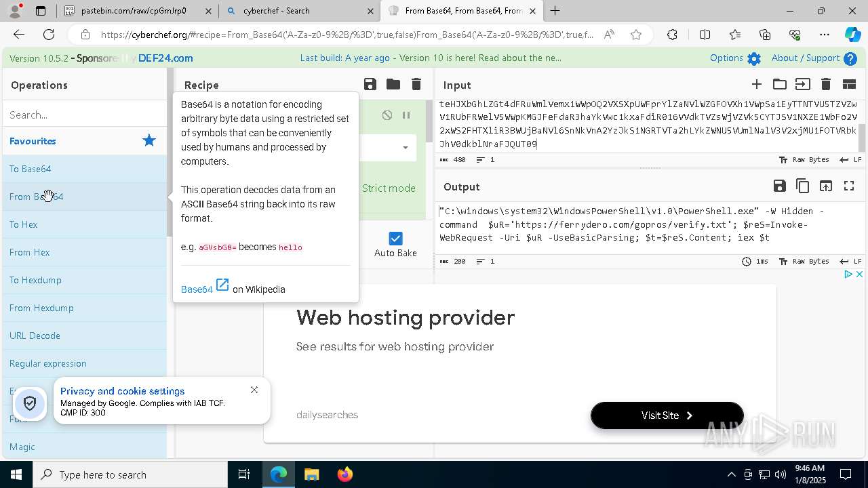Toggle the Auto Bake checkbox
The height and width of the screenshot is (488, 868).
click(395, 239)
